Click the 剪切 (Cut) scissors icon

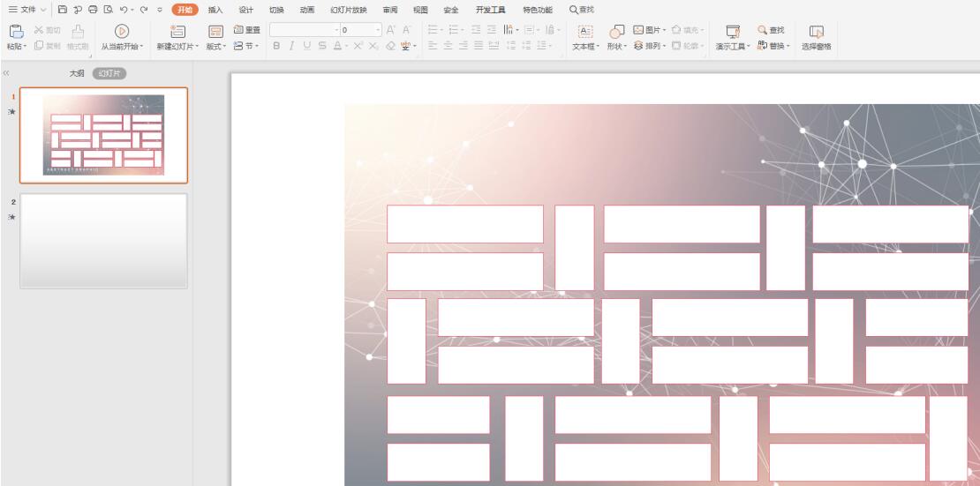click(x=38, y=30)
